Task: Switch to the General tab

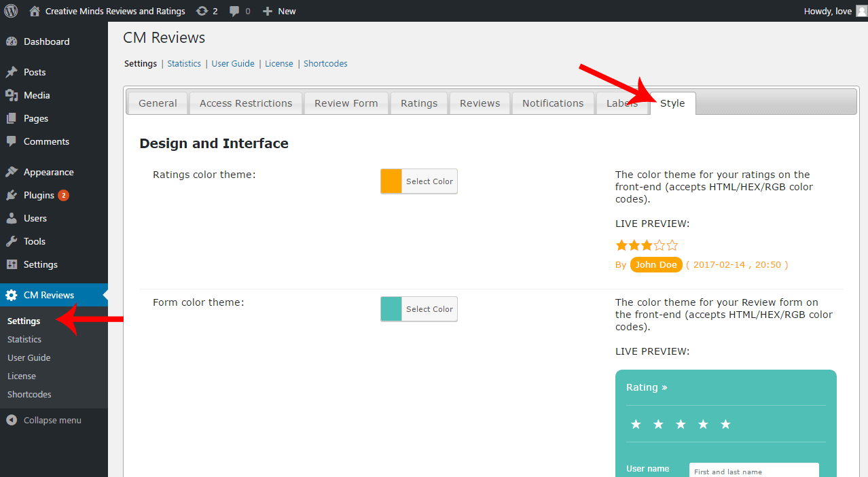Action: coord(158,103)
